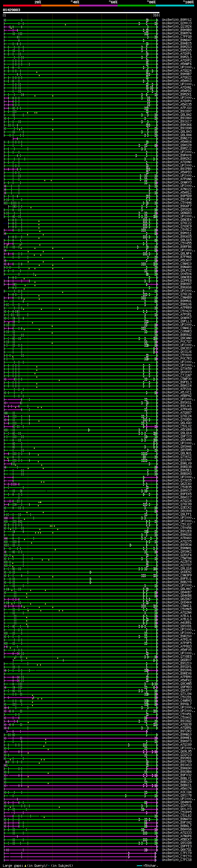
Task: Open hit UniRef100_A7QVN1
Action: click(177, 88)
